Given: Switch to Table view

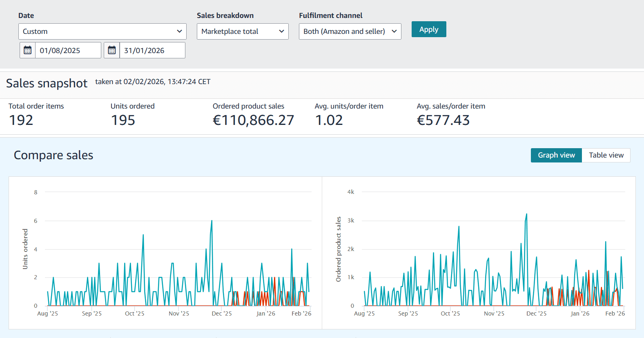Looking at the screenshot, I should click(x=606, y=155).
